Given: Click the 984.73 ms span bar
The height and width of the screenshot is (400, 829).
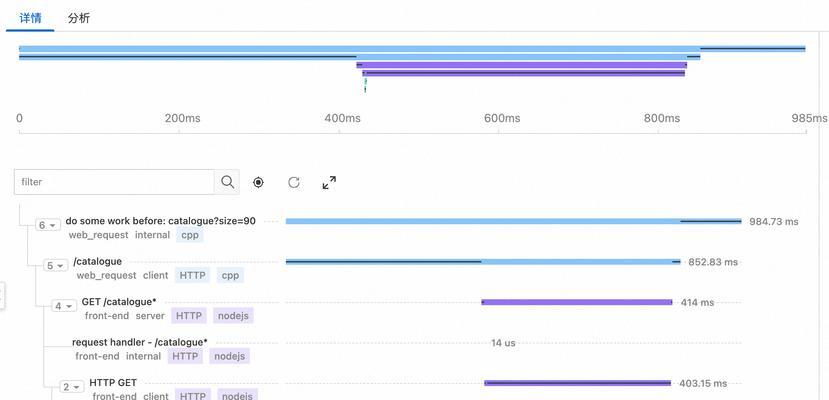Looking at the screenshot, I should coord(513,221).
